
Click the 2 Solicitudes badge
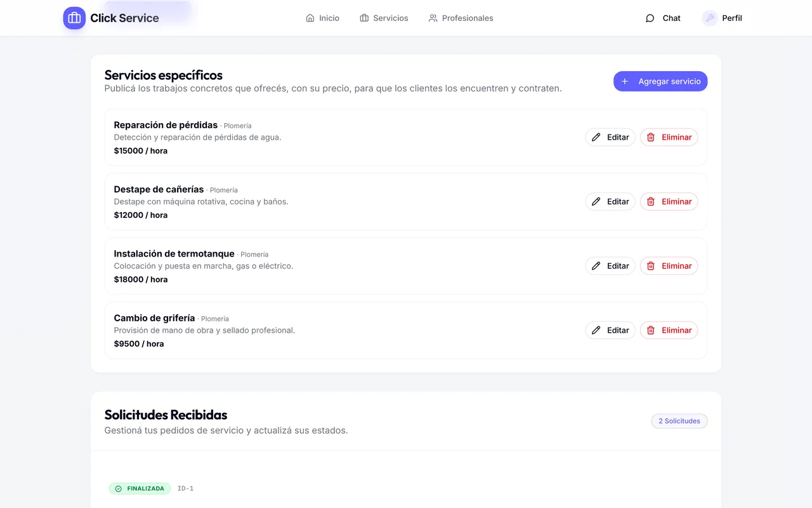(x=679, y=421)
